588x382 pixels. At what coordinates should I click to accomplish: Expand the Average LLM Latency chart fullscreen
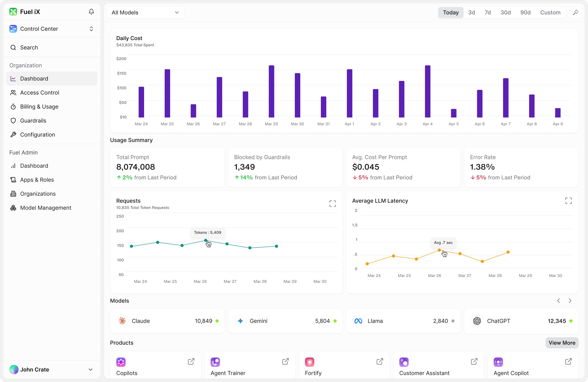pyautogui.click(x=568, y=201)
